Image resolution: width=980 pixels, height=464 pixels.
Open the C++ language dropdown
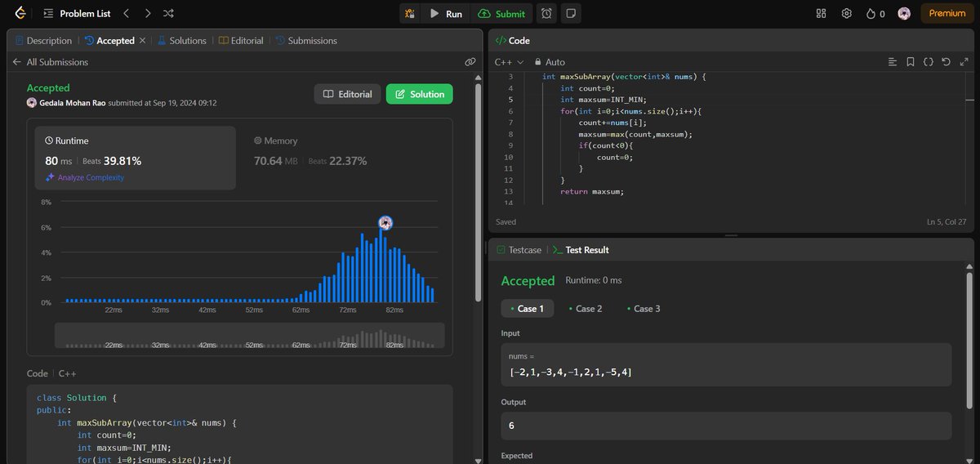510,61
